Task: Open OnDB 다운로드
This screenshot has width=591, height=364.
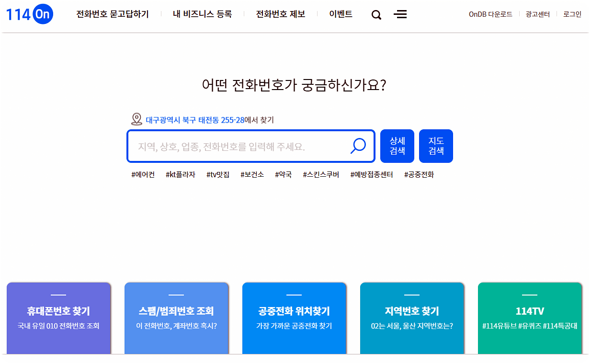Action: pos(490,14)
